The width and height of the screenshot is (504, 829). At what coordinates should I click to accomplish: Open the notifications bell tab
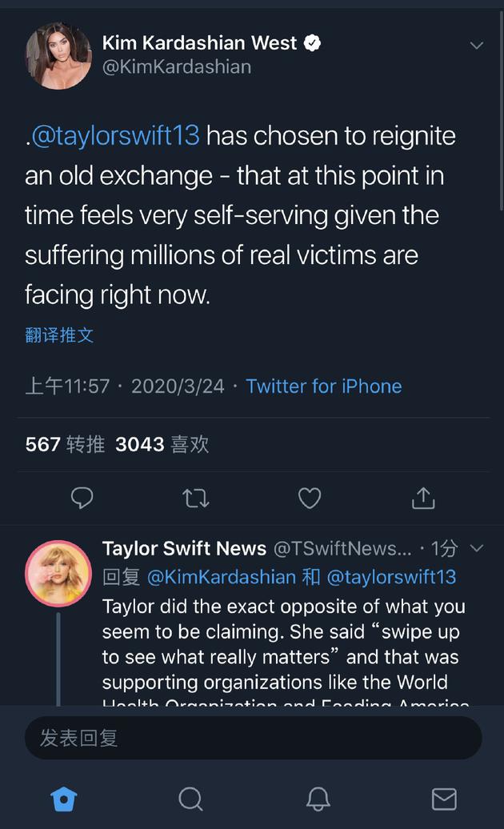click(318, 799)
